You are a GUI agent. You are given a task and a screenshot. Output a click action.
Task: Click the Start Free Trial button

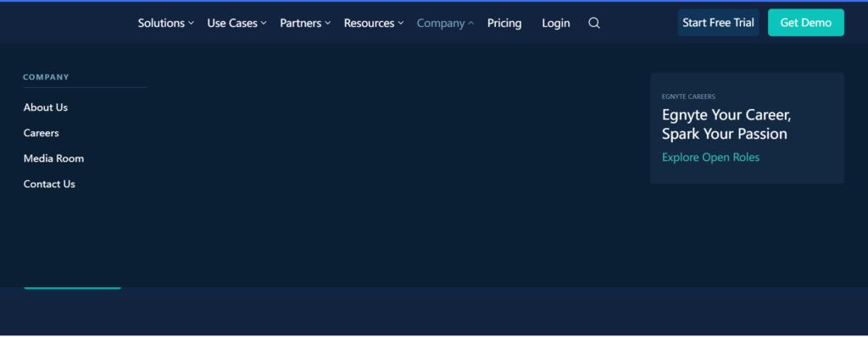click(718, 23)
